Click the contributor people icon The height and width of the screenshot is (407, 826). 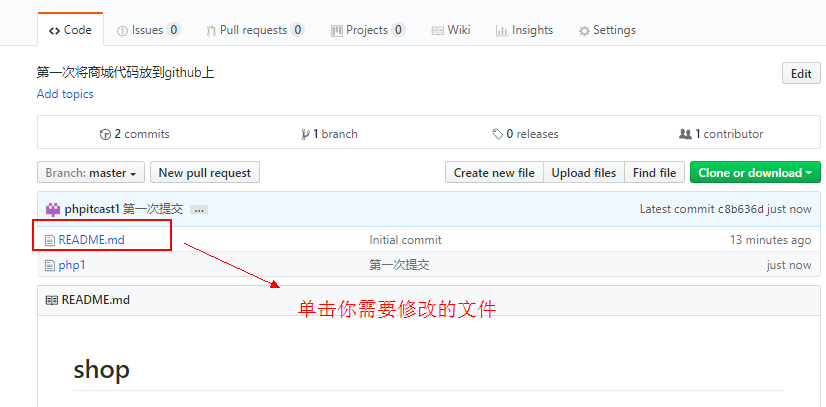click(685, 134)
